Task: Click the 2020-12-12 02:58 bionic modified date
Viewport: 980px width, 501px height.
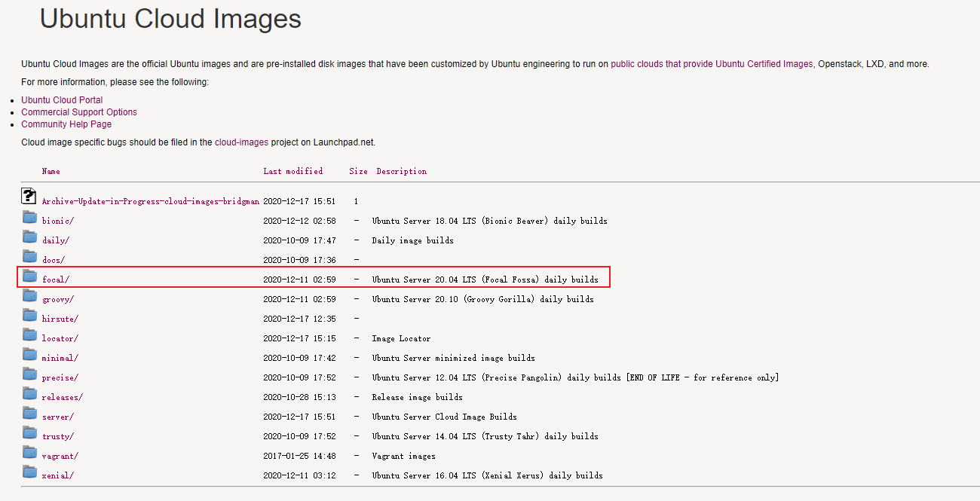Action: click(299, 221)
